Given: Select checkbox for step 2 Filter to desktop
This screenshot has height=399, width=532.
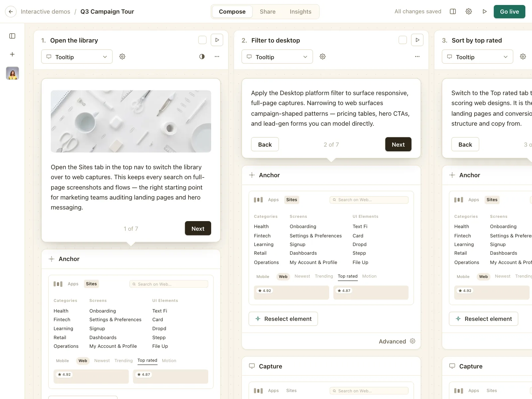Looking at the screenshot, I should 403,40.
